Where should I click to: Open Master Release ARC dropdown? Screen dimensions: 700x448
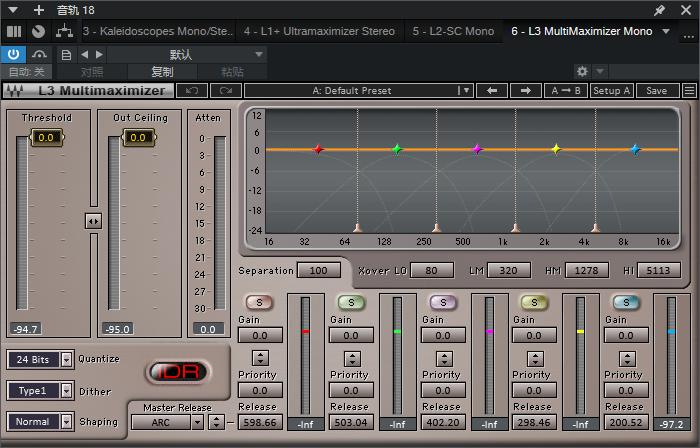197,422
